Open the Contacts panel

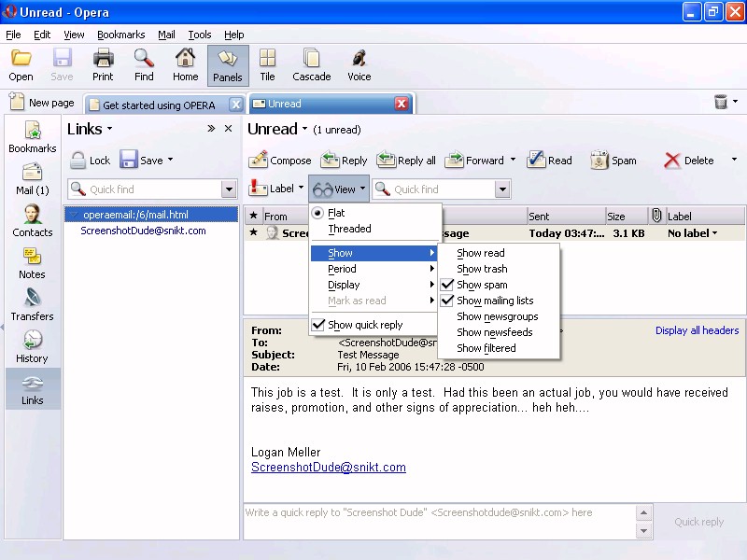click(32, 220)
